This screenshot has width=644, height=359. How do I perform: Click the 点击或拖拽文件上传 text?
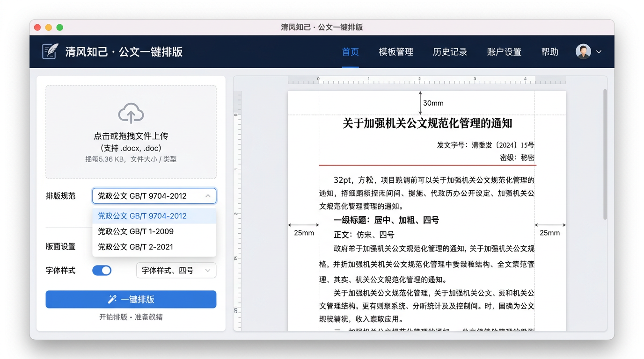131,136
